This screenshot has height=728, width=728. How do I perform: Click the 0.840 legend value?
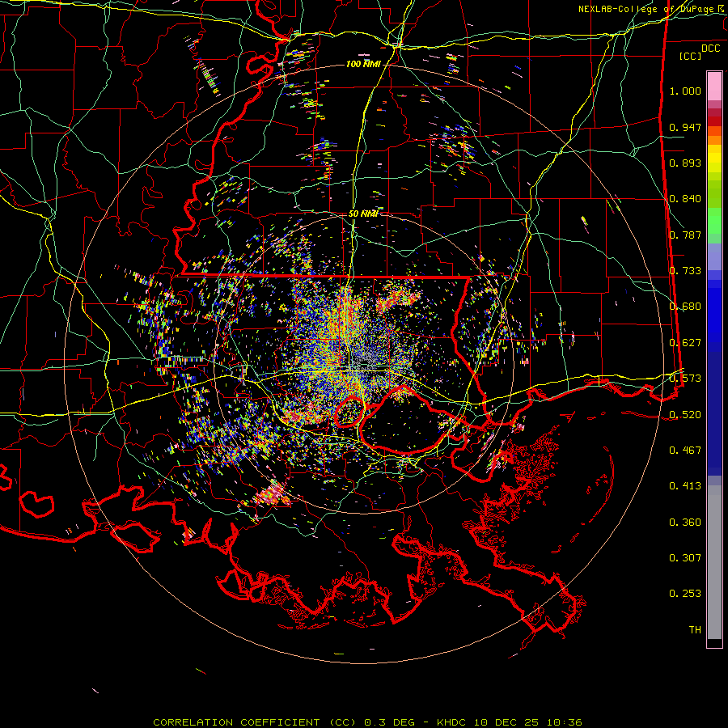coord(685,199)
